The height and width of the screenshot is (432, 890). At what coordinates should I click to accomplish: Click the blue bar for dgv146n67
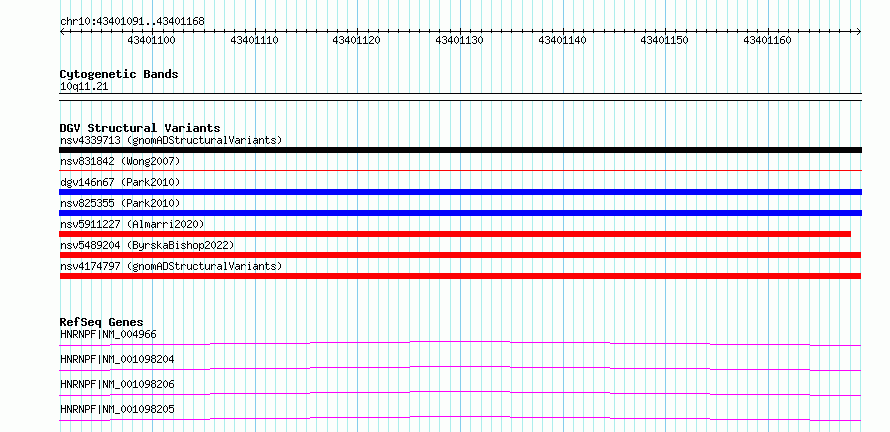[x=460, y=192]
